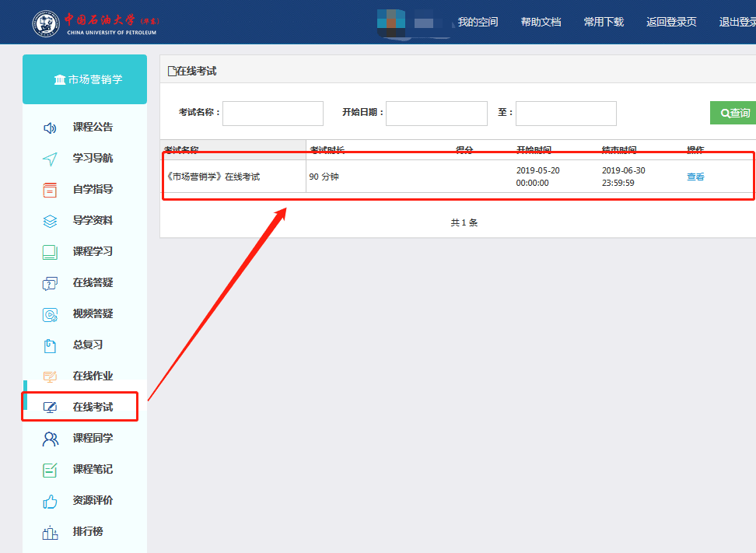
Task: Click the 在线作业 orange board icon
Action: coord(50,376)
